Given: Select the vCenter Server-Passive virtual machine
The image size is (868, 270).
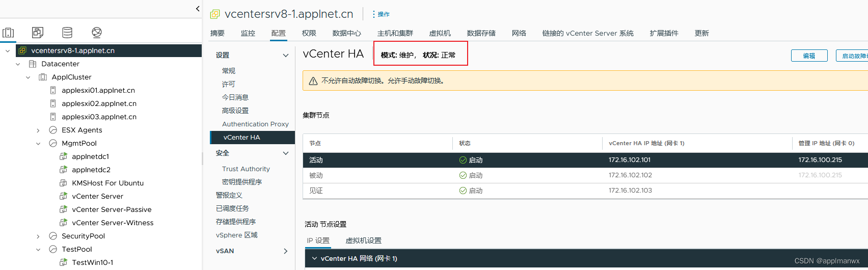Looking at the screenshot, I should [x=112, y=209].
